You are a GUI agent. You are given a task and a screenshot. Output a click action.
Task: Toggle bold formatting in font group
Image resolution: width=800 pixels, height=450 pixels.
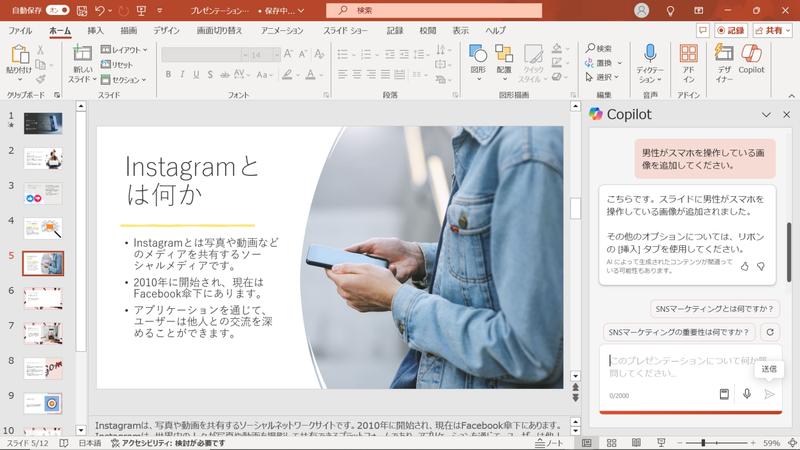tap(168, 74)
